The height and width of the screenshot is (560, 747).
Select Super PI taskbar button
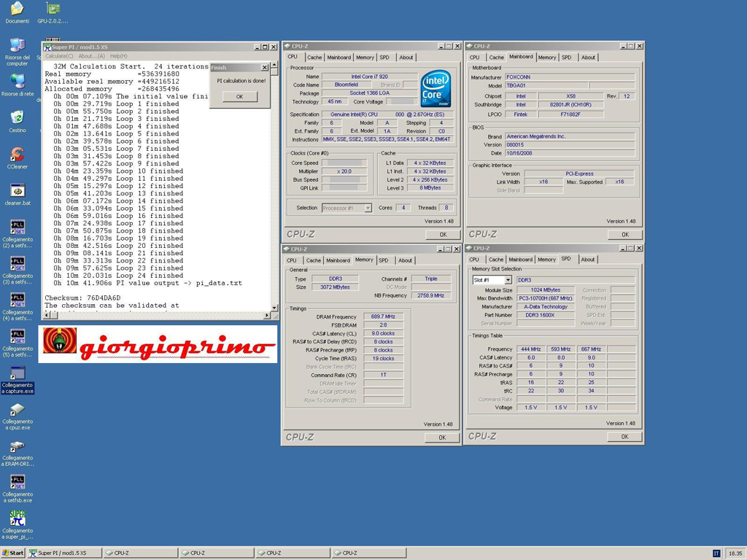pos(64,553)
